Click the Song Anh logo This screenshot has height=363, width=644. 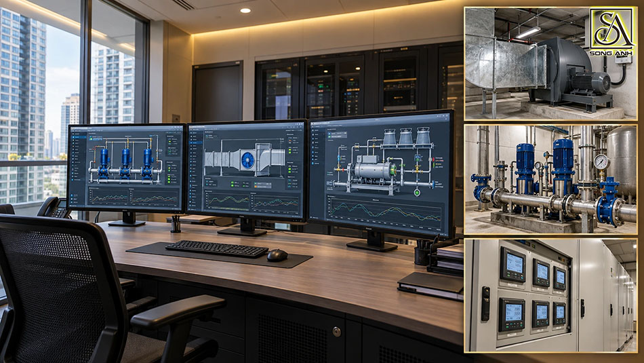tap(611, 32)
